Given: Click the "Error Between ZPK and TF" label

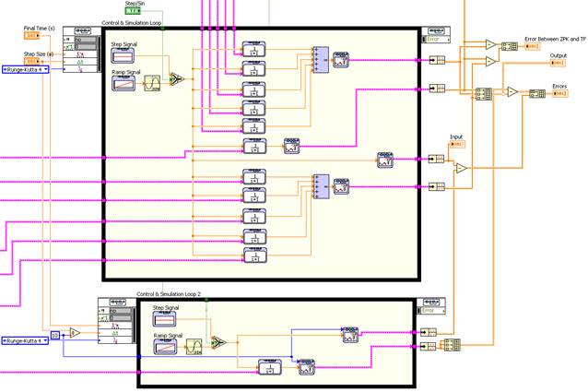Looking at the screenshot, I should (x=555, y=39).
